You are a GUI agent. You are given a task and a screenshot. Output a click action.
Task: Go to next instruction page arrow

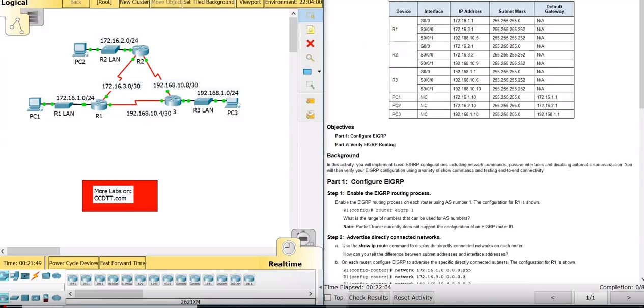[x=628, y=298]
